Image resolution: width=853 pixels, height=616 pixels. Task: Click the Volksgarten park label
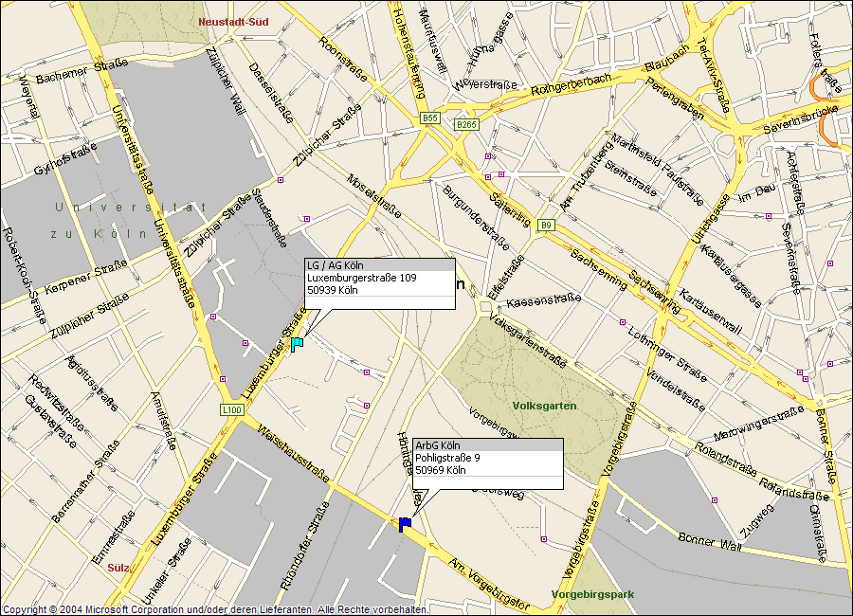point(544,406)
